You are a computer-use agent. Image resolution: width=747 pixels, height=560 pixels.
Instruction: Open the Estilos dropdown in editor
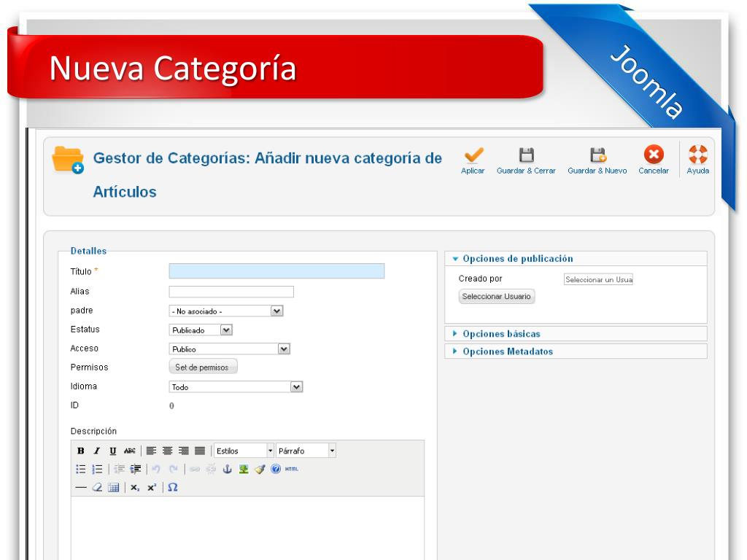(244, 451)
